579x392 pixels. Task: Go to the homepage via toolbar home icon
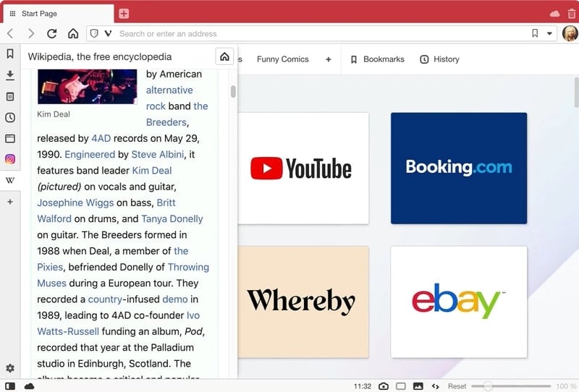[73, 33]
